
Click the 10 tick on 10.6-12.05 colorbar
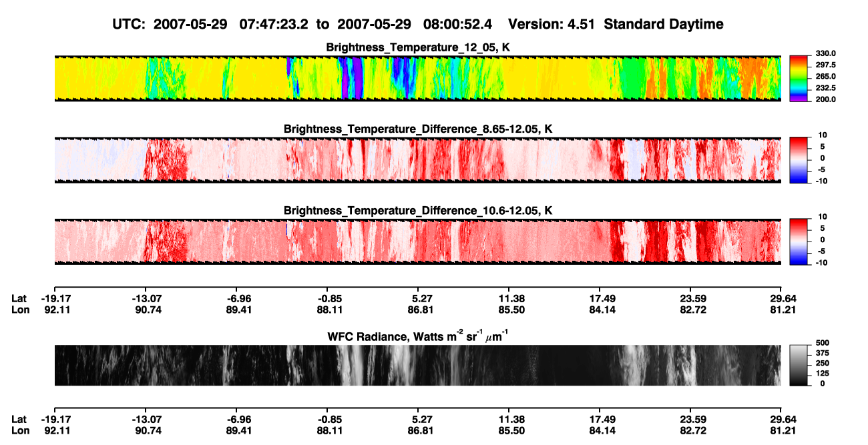pos(823,217)
